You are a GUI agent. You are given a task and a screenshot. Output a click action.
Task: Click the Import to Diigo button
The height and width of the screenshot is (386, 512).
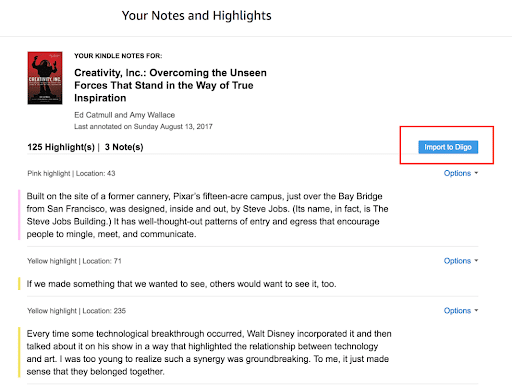pos(448,147)
